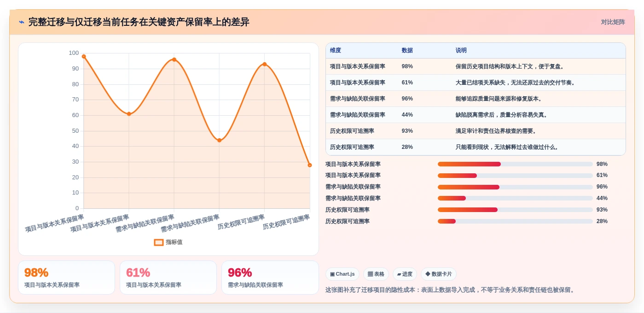Click the chart data point at value 98
644x313 pixels.
[x=84, y=56]
